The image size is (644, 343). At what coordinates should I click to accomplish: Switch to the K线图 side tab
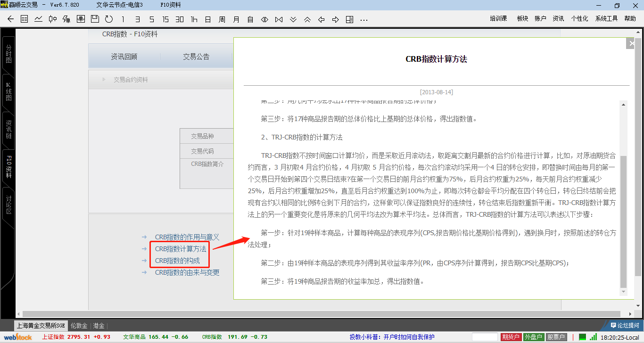(8, 91)
